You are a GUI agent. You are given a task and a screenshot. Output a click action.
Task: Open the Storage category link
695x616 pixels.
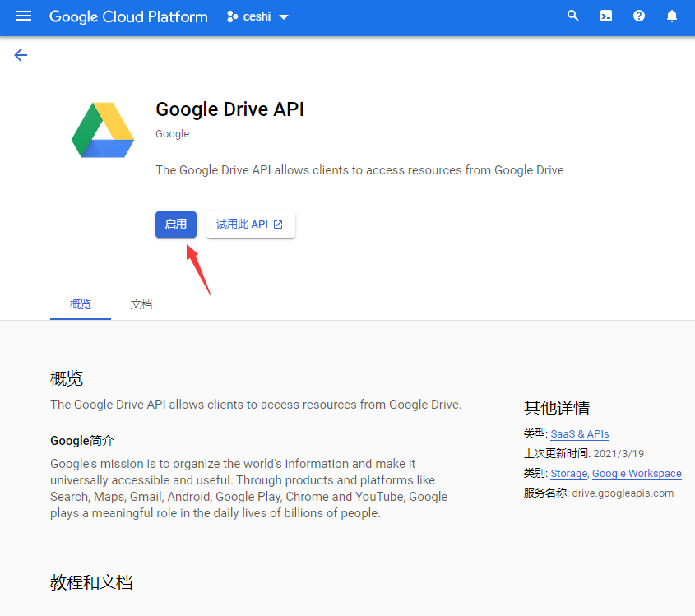568,474
